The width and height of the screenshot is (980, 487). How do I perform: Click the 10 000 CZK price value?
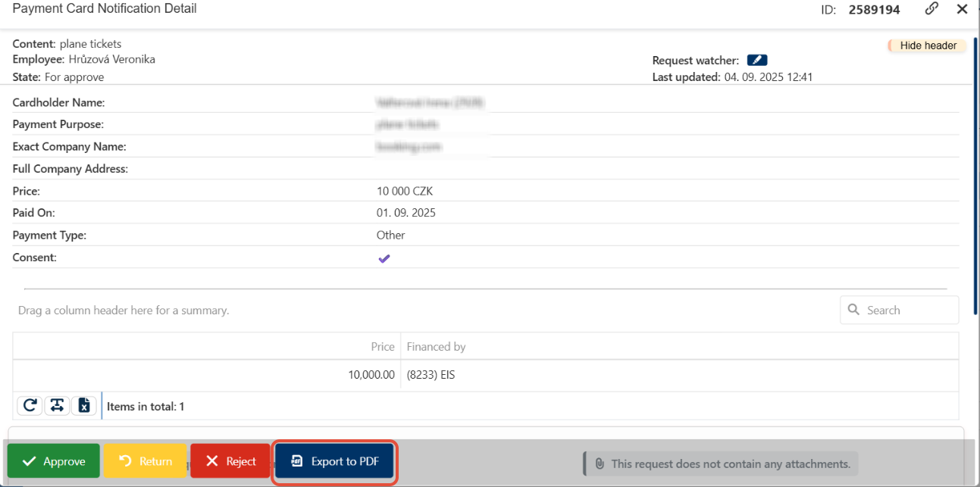pyautogui.click(x=405, y=192)
